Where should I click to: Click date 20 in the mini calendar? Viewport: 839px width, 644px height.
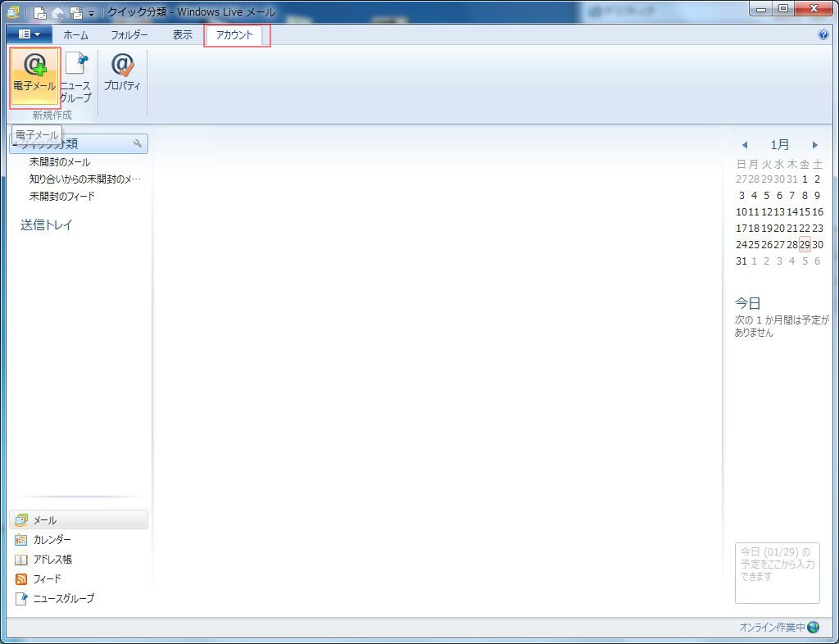779,229
